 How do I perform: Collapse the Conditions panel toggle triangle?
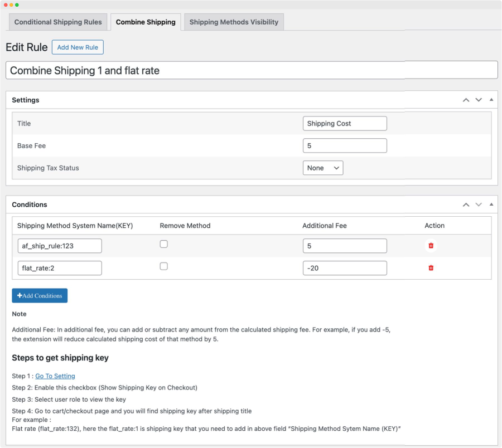491,204
